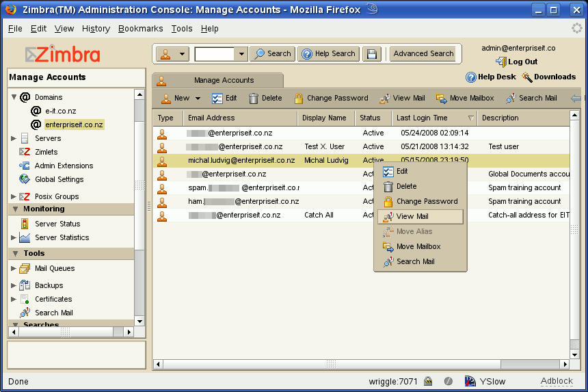This screenshot has height=392, width=588.
Task: Click the search text input field
Action: pyautogui.click(x=215, y=54)
